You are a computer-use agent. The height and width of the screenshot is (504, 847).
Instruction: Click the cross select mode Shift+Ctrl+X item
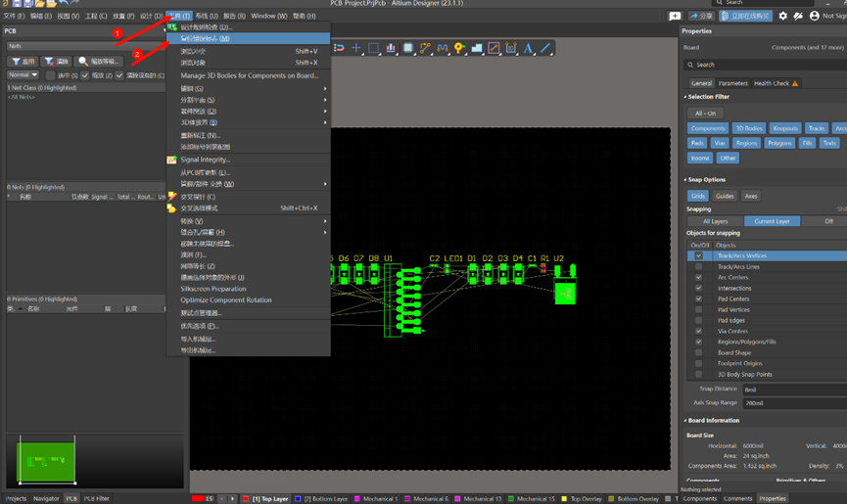[248, 207]
